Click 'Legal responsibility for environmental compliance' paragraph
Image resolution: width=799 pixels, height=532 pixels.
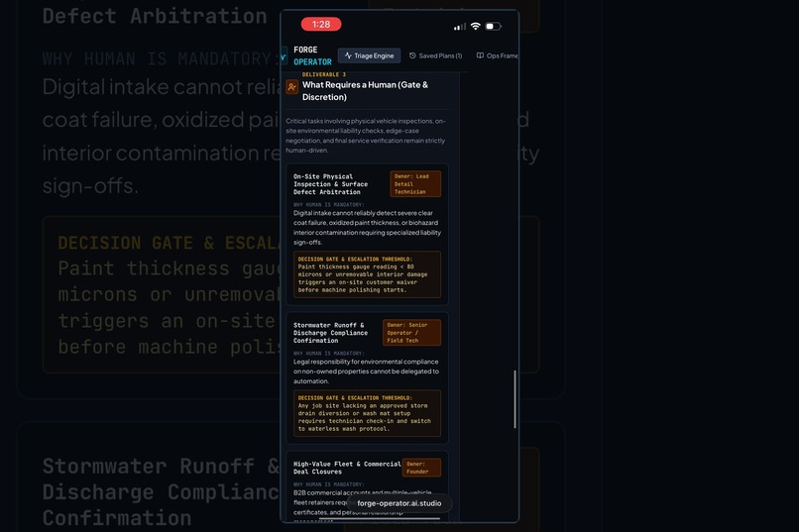(366, 372)
